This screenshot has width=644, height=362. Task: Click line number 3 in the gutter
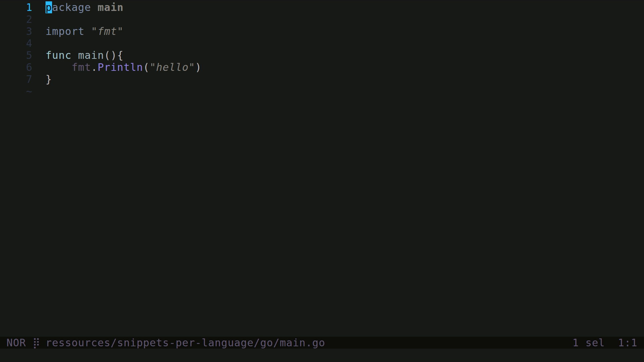click(29, 32)
